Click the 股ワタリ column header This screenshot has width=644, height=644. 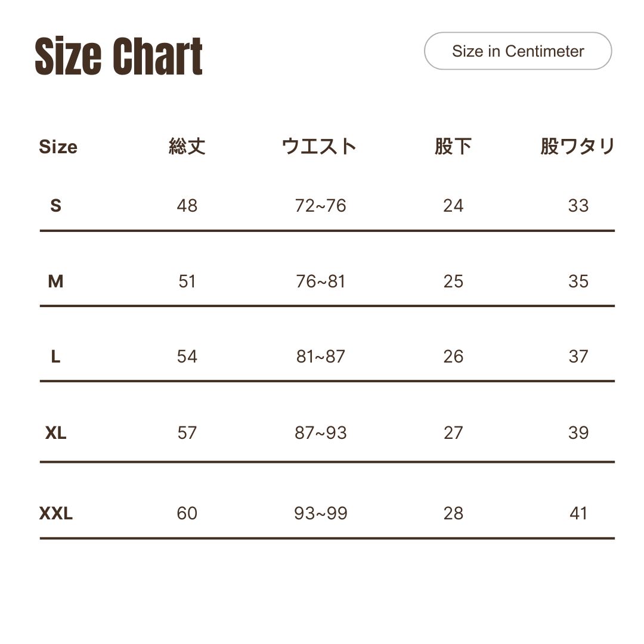click(x=577, y=146)
